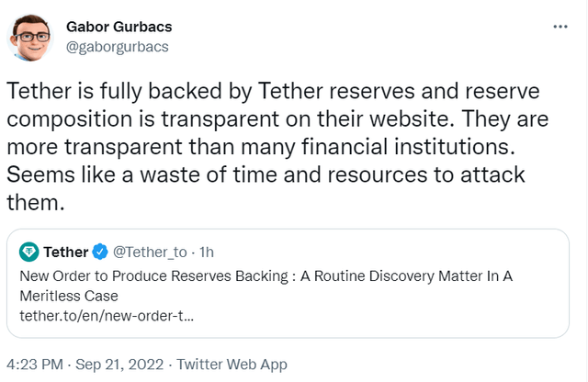
Task: Open the tether.to/en/new-order-t... link
Action: (106, 314)
